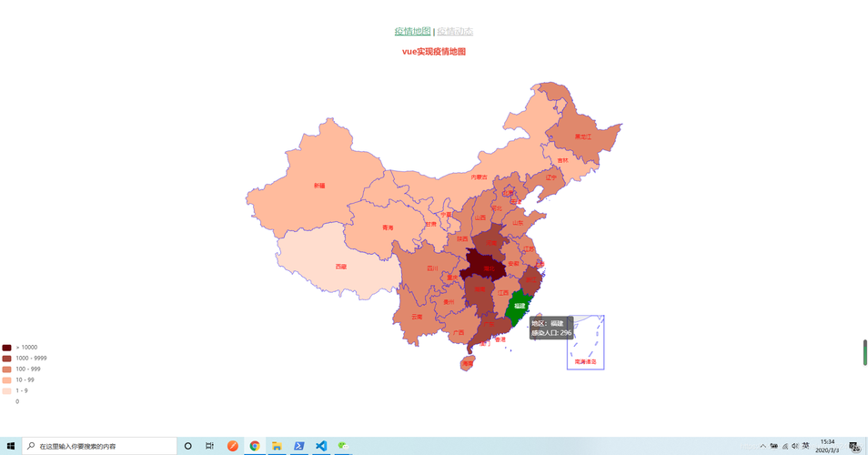Click the vue实现疫情地图 title text

(x=434, y=52)
